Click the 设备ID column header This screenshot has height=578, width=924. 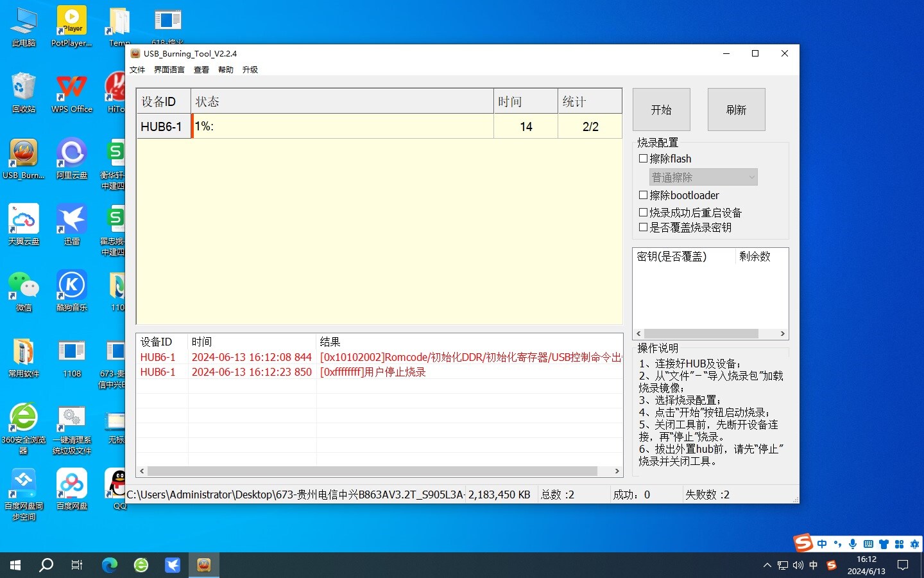click(x=164, y=101)
